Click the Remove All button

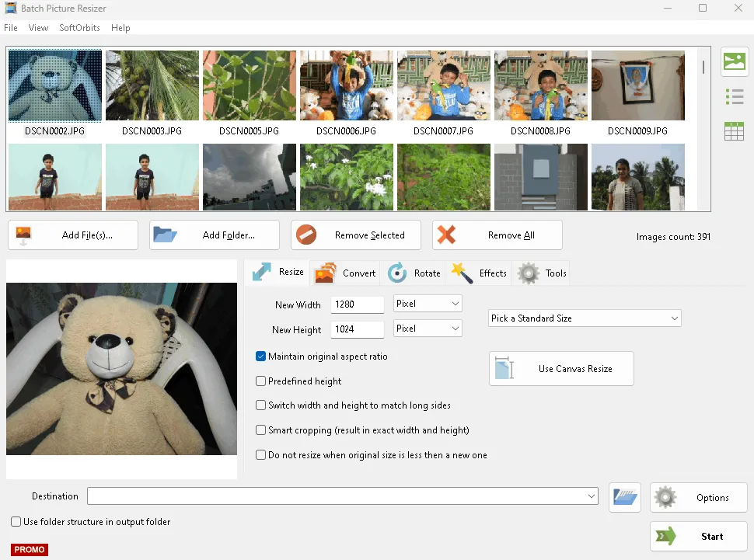(497, 235)
